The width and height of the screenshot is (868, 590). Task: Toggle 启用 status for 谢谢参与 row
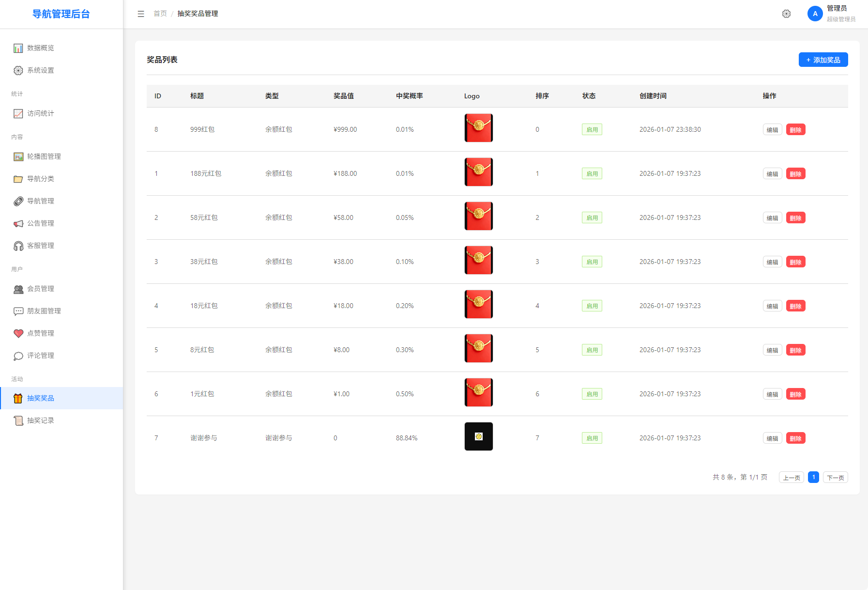[x=592, y=437]
